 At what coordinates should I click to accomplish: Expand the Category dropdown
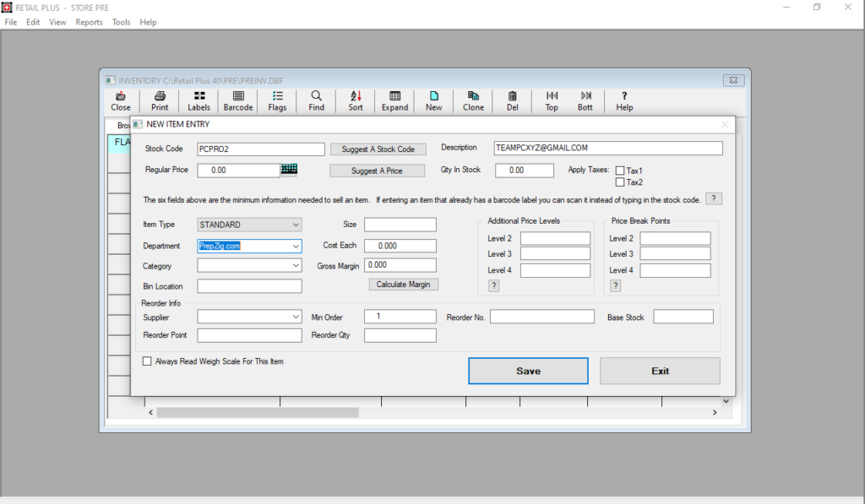pos(296,266)
